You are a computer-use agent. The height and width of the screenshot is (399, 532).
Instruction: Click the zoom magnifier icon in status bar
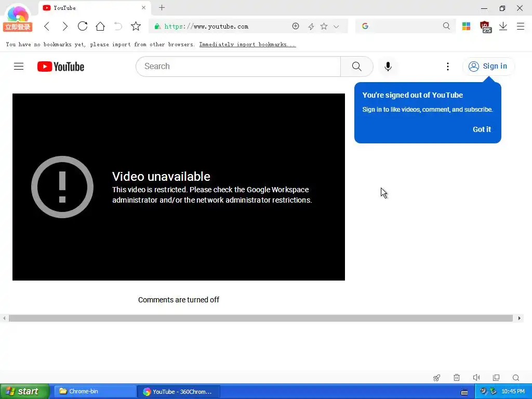516,378
